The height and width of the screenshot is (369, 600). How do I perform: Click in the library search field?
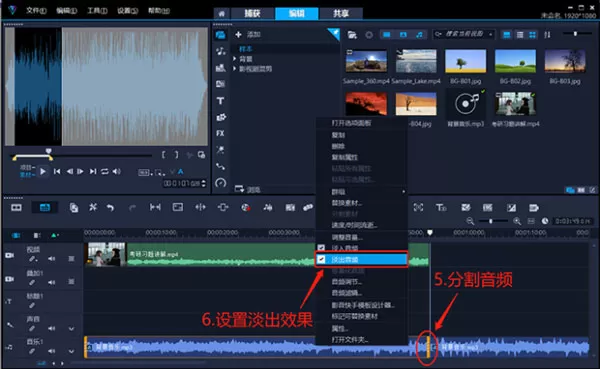point(463,34)
